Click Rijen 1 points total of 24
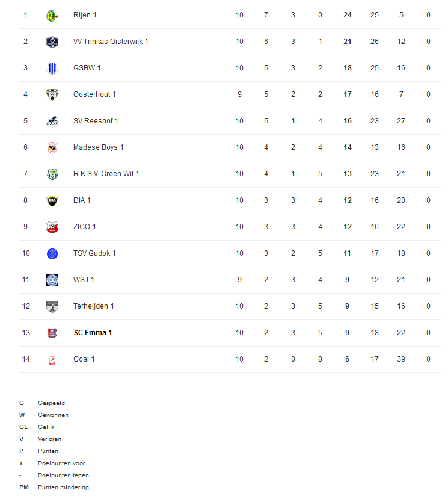The image size is (448, 497). 348,15
